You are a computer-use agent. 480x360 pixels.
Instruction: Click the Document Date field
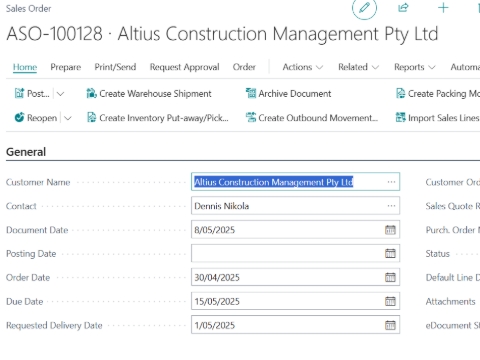pos(295,230)
